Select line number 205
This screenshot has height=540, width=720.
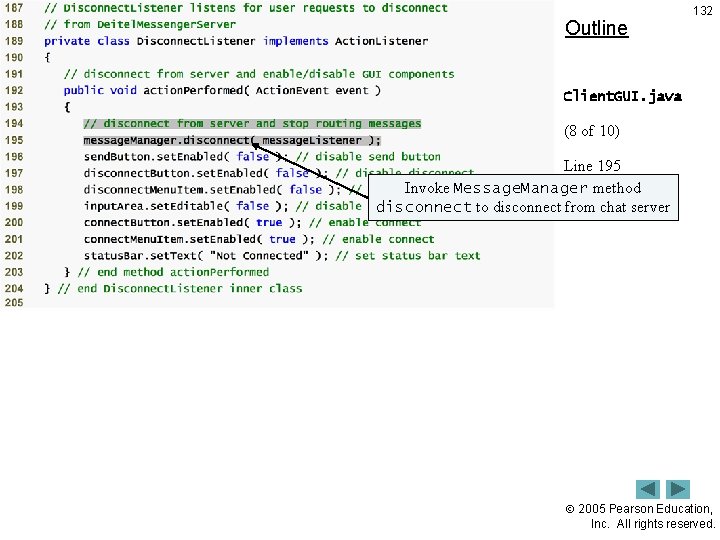click(x=14, y=303)
